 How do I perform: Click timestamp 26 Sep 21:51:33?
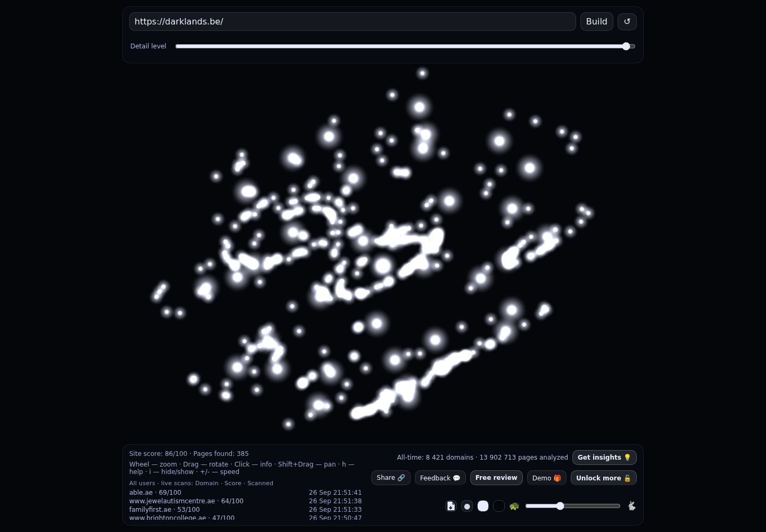(x=335, y=510)
